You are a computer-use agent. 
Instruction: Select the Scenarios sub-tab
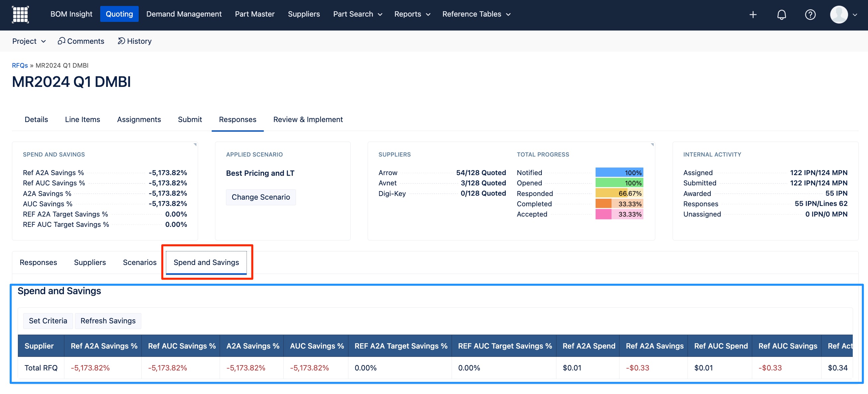click(x=140, y=262)
